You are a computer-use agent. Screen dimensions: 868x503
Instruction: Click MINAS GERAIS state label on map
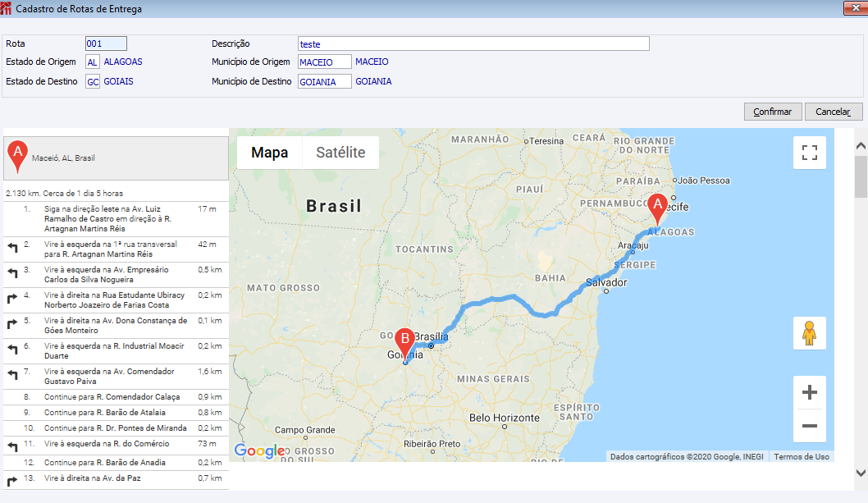click(493, 379)
